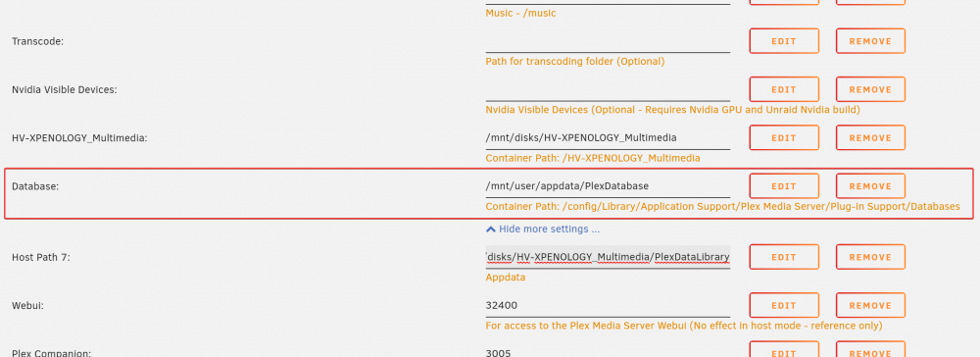Click the Database path field /mnt/user/appdata/PlexDatabase

tap(608, 186)
